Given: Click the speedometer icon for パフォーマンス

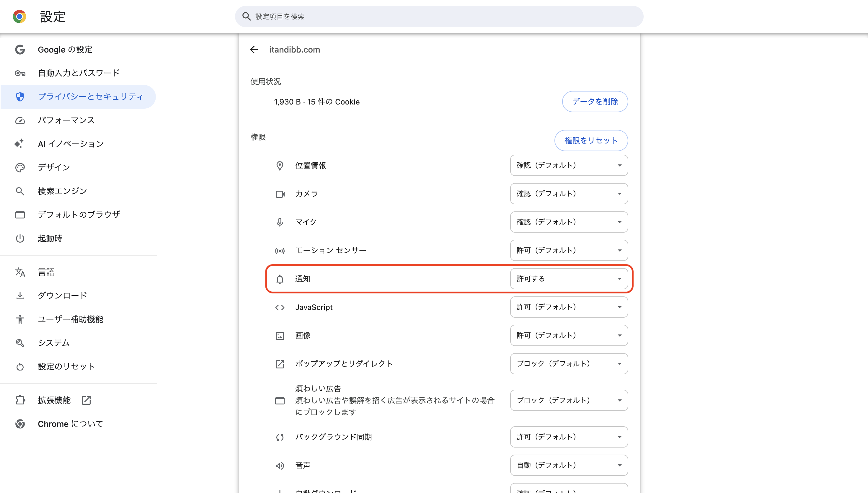Looking at the screenshot, I should click(x=20, y=120).
